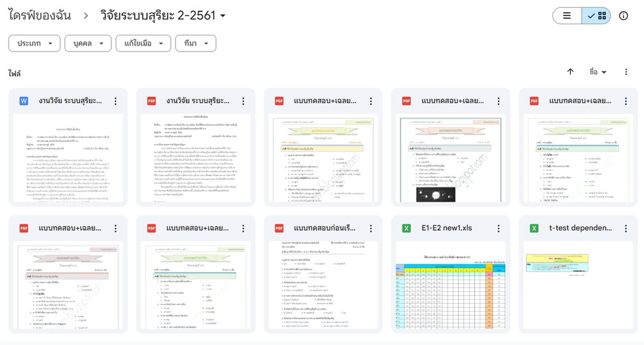Open the ที่มา filter chip
This screenshot has height=345, width=644.
(195, 44)
